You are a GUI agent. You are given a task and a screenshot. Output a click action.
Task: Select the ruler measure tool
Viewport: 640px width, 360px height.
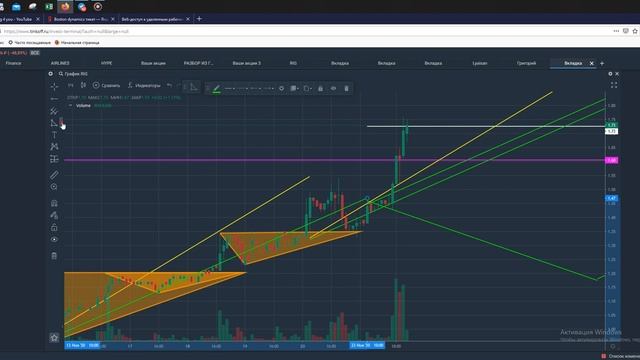pos(54,175)
